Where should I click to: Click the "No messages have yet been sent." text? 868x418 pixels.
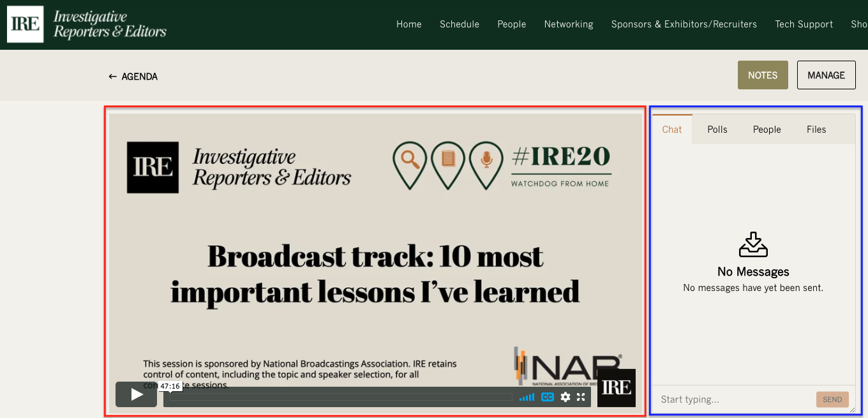pyautogui.click(x=753, y=288)
